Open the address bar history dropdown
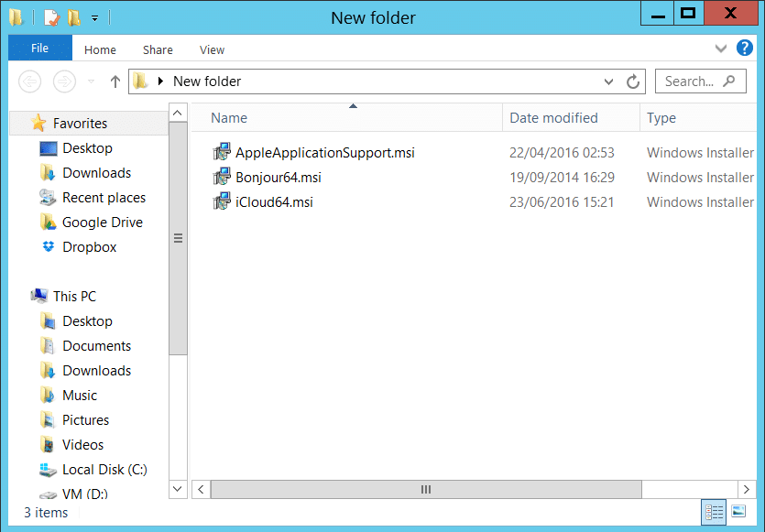Image resolution: width=765 pixels, height=532 pixels. tap(608, 81)
